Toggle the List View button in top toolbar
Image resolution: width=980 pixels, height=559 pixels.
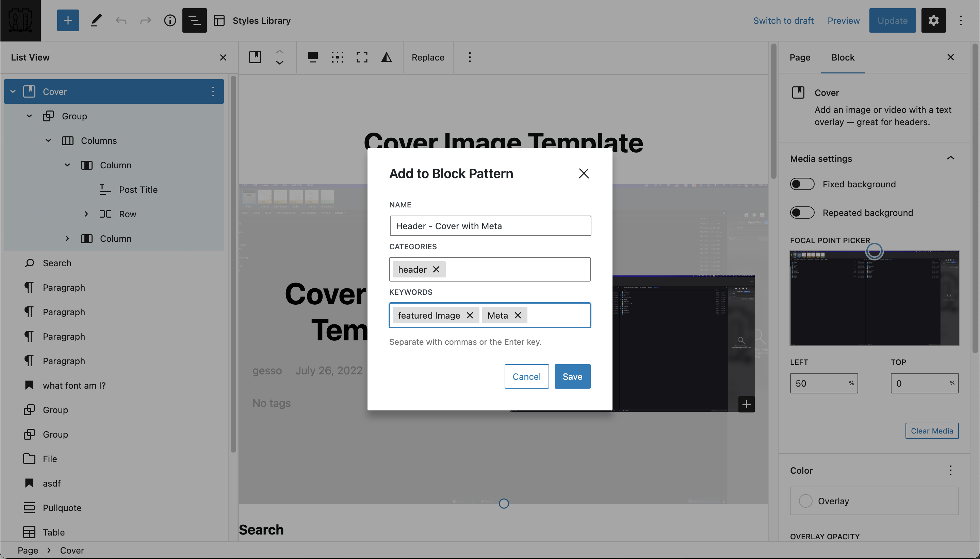pos(194,20)
